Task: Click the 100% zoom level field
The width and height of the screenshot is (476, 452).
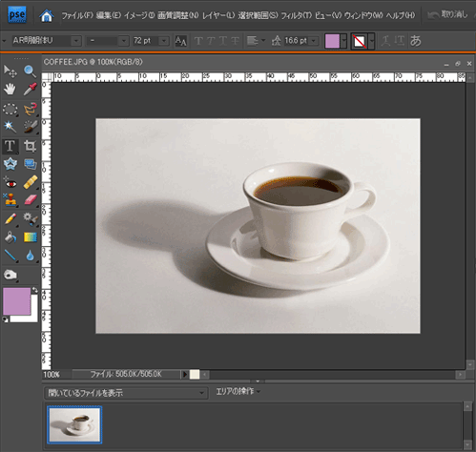Action: pos(52,375)
